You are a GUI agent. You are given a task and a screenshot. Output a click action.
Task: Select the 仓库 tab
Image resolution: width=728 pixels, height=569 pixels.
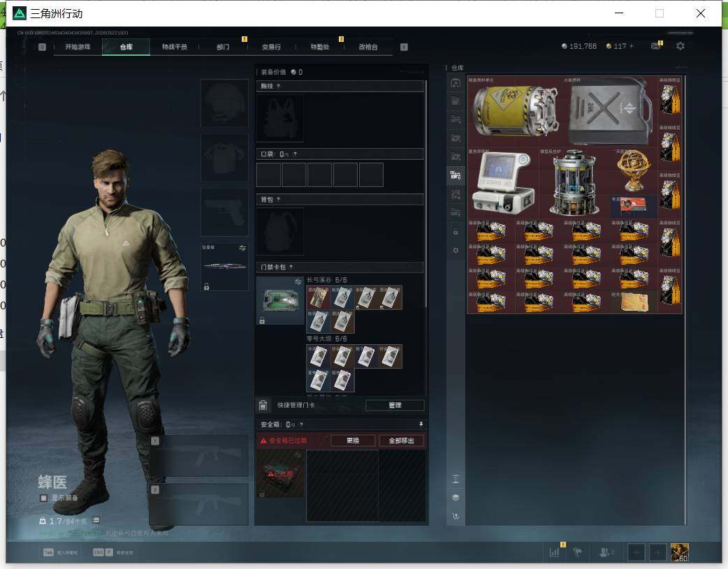click(x=126, y=47)
